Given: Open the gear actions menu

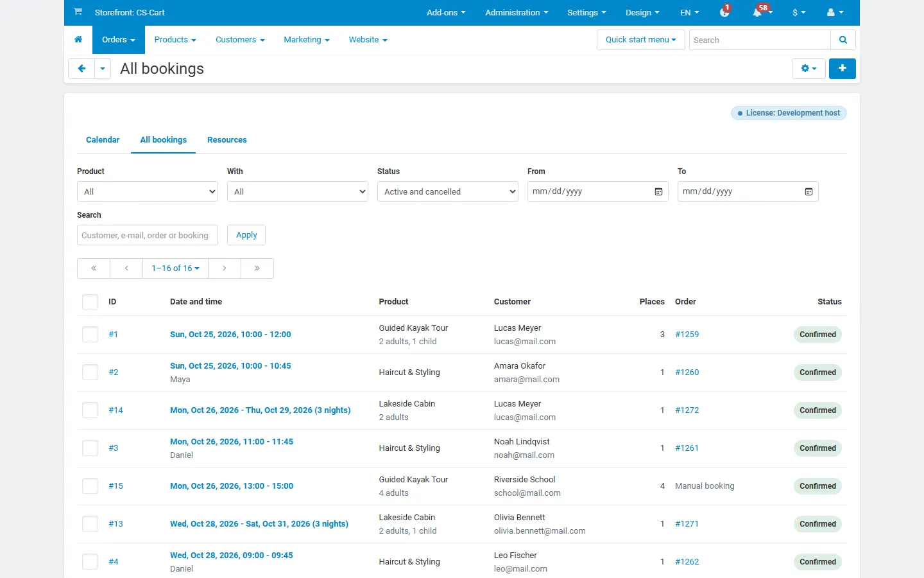Looking at the screenshot, I should (x=809, y=69).
